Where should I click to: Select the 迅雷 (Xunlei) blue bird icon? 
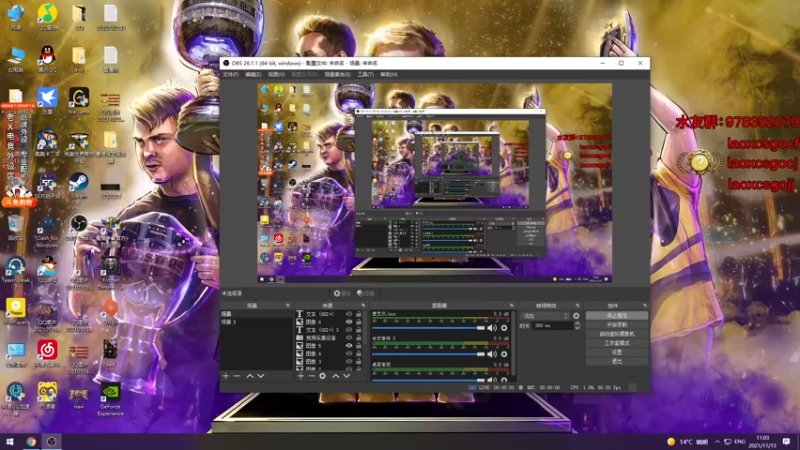coord(47,101)
